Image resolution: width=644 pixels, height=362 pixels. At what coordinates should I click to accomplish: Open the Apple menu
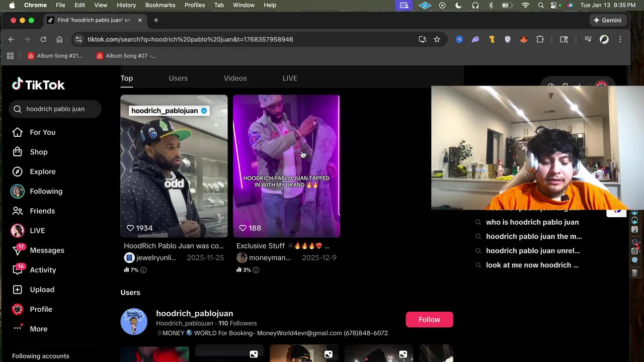click(x=12, y=5)
